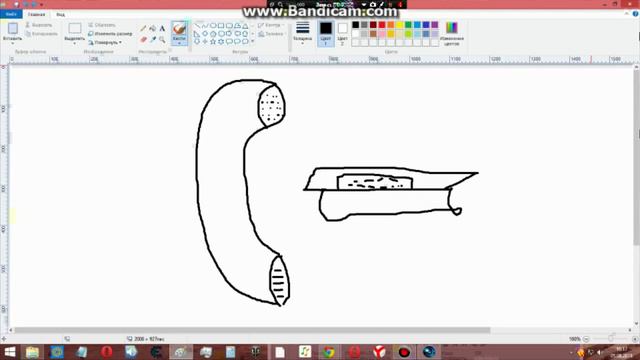Select the Line shape in shapes gallery
This screenshot has height=360, width=640.
point(197,26)
